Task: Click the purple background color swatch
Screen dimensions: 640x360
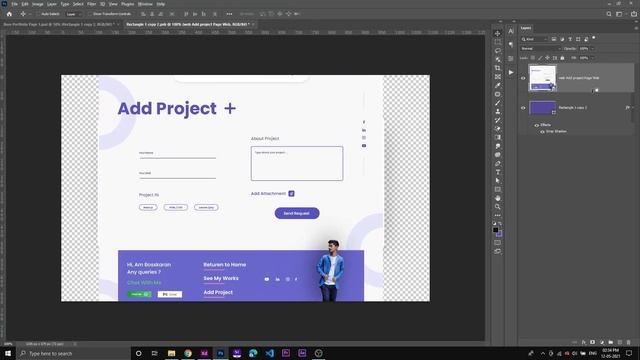Action: (x=499, y=233)
